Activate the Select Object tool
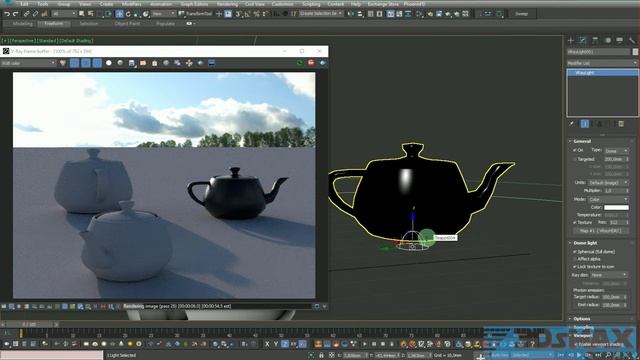 click(x=82, y=14)
